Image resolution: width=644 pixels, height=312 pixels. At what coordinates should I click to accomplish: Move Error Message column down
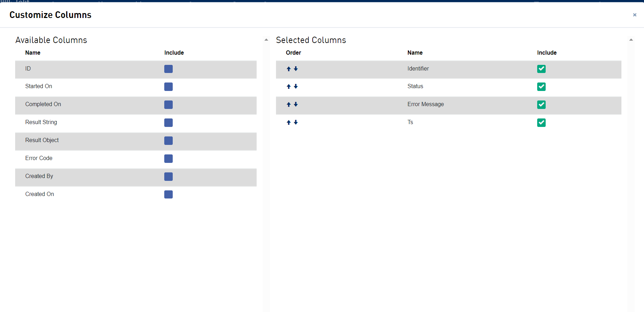[x=296, y=104]
